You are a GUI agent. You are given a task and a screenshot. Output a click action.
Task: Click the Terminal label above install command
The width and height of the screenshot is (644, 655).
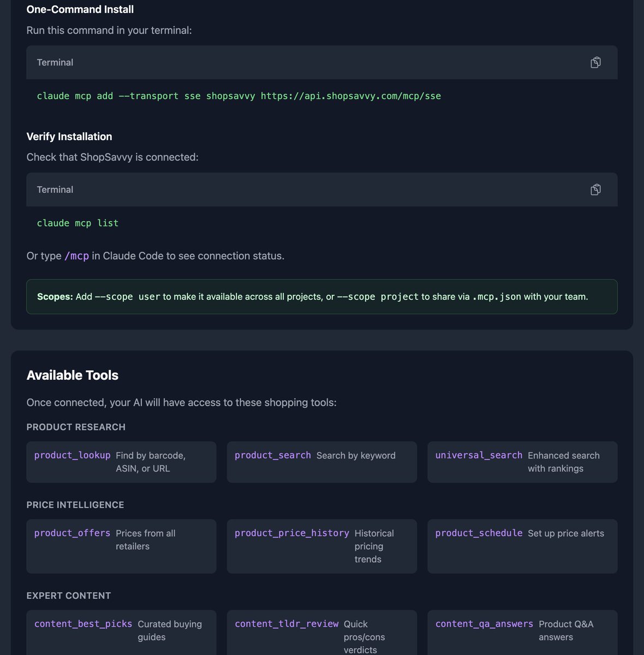click(x=55, y=62)
